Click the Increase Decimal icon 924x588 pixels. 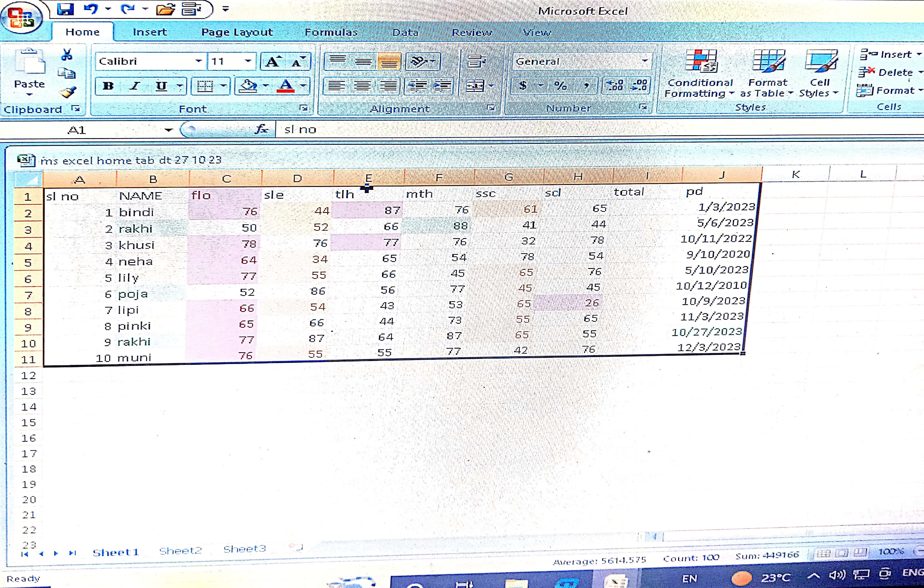pyautogui.click(x=615, y=85)
